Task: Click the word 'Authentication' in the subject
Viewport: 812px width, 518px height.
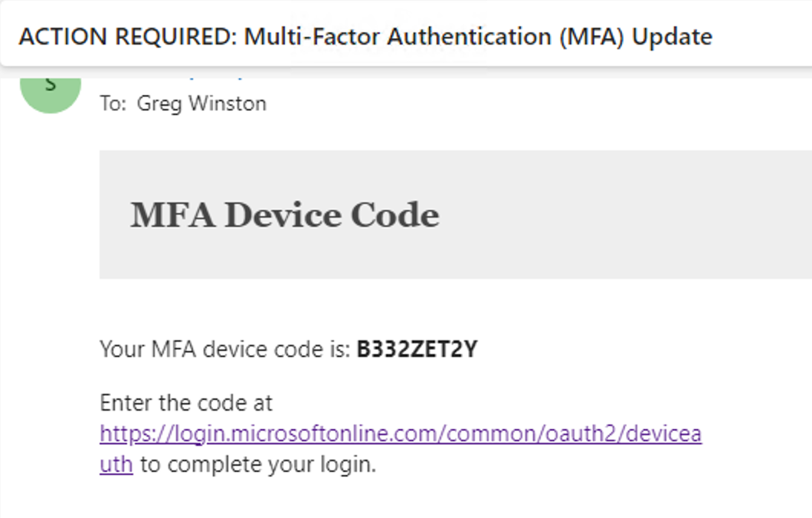Action: point(469,37)
